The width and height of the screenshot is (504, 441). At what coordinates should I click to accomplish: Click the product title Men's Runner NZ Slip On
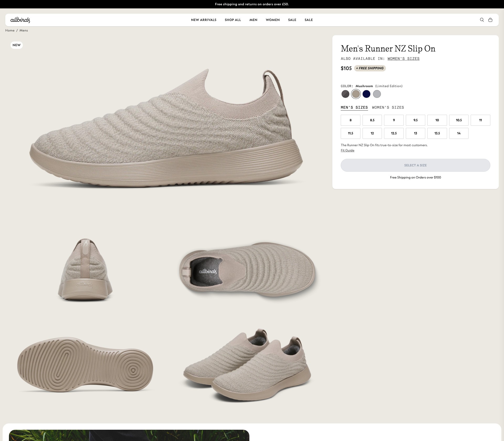388,49
